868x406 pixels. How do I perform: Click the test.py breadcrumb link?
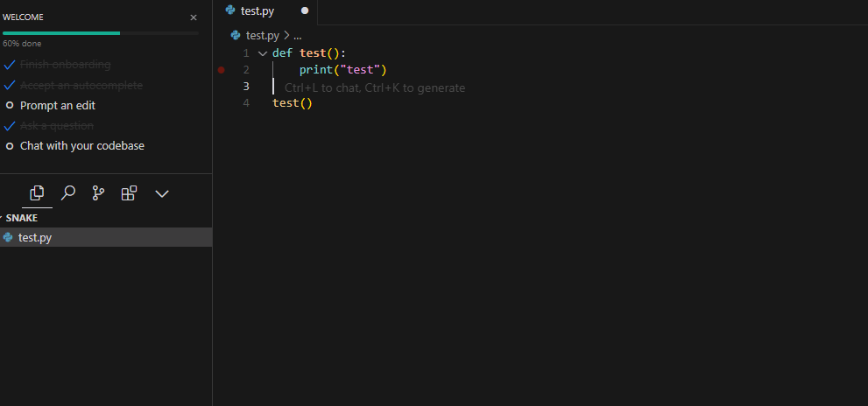(x=262, y=36)
